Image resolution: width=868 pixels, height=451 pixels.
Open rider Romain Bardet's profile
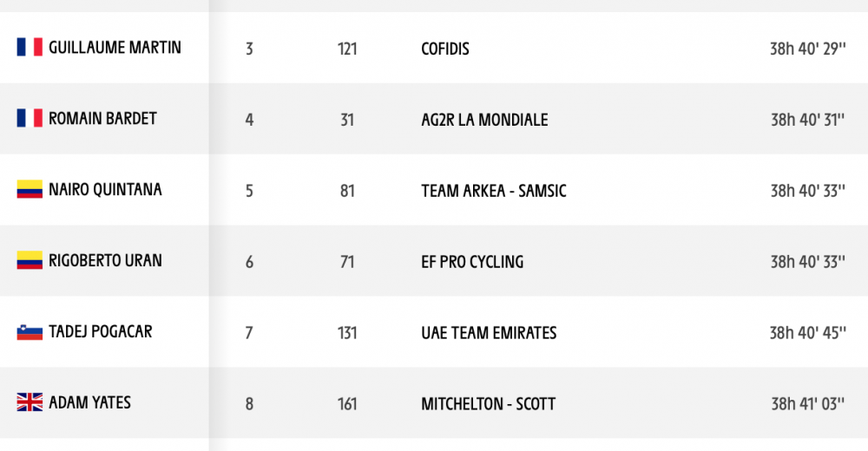pyautogui.click(x=102, y=119)
